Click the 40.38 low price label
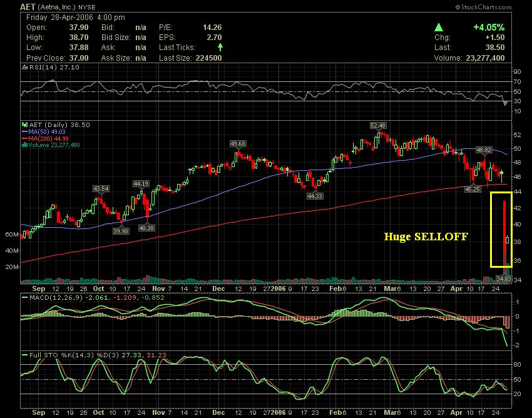 146,228
